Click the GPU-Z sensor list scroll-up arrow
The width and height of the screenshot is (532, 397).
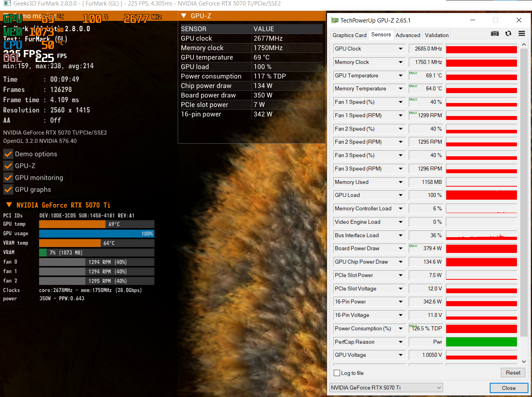click(524, 45)
